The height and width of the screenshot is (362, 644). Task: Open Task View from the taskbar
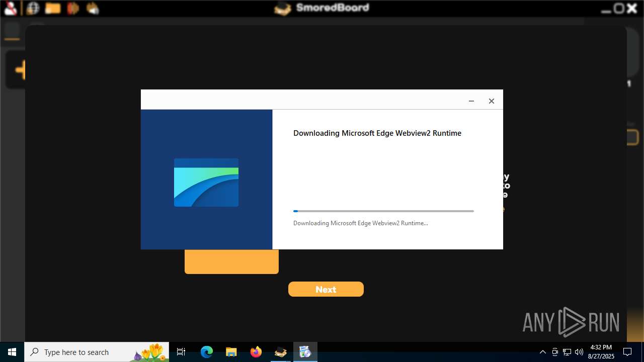pos(181,352)
